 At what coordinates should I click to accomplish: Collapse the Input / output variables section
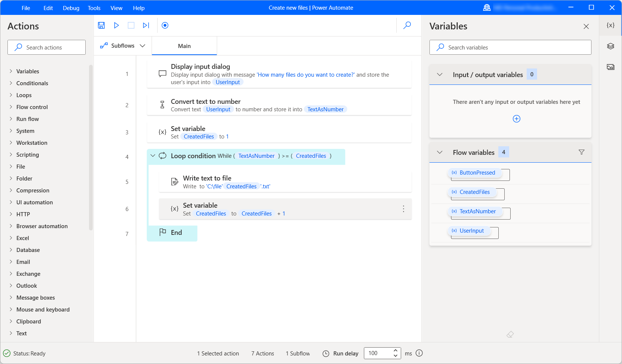(x=439, y=74)
